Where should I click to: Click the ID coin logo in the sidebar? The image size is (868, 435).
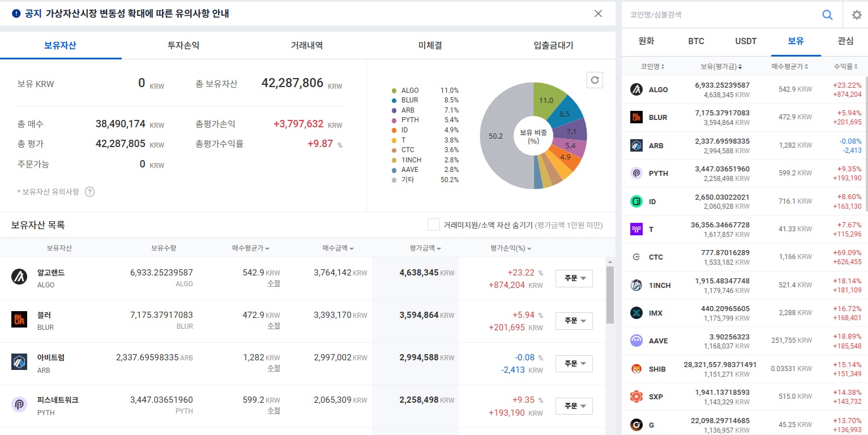tap(636, 201)
